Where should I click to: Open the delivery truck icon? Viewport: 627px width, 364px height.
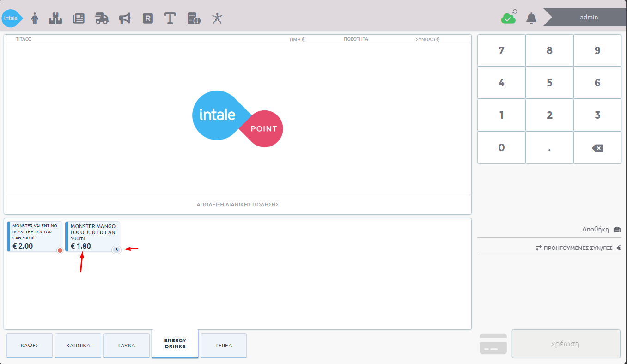102,18
